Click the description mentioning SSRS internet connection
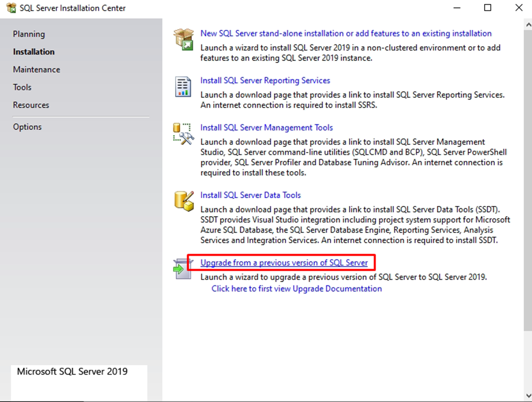The image size is (532, 402). [x=352, y=100]
